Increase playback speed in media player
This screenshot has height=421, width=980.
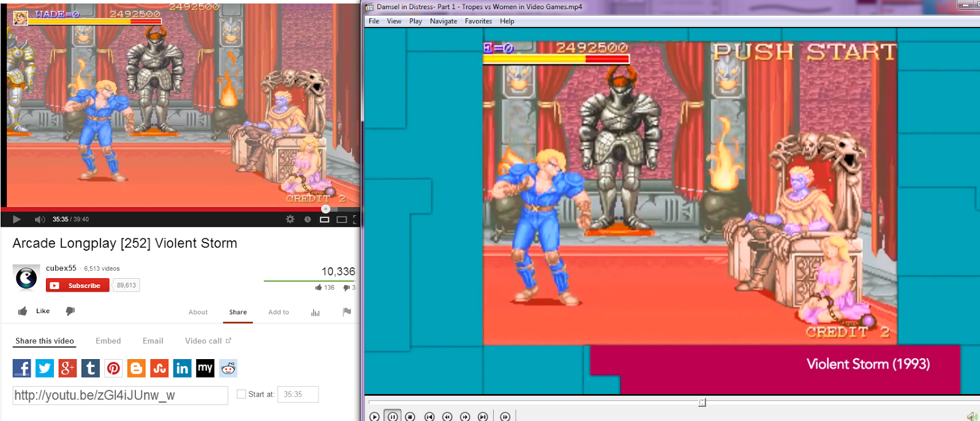pyautogui.click(x=465, y=417)
